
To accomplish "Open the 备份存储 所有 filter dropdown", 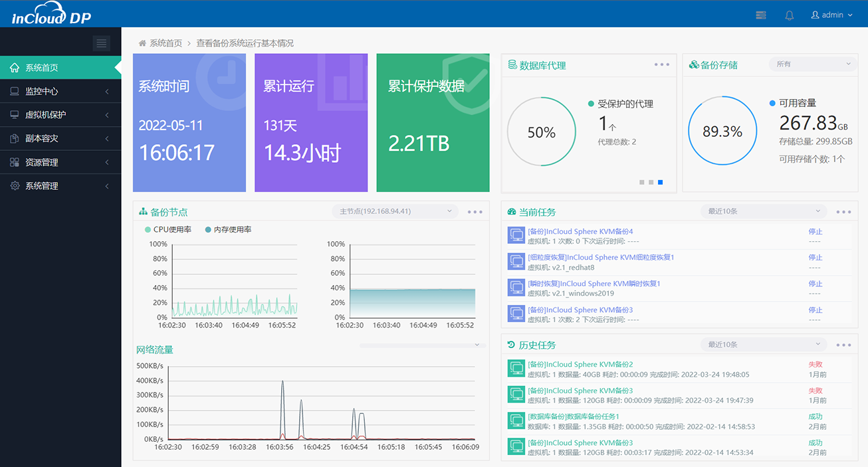I will [813, 64].
